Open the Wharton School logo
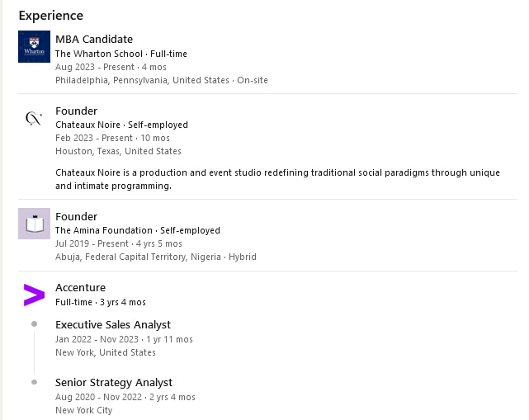 (x=34, y=46)
